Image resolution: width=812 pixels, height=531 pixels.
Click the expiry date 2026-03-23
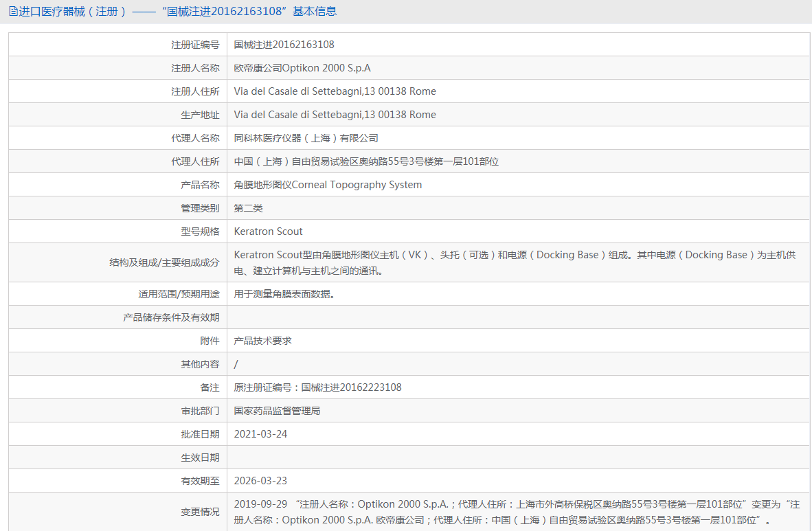(260, 481)
